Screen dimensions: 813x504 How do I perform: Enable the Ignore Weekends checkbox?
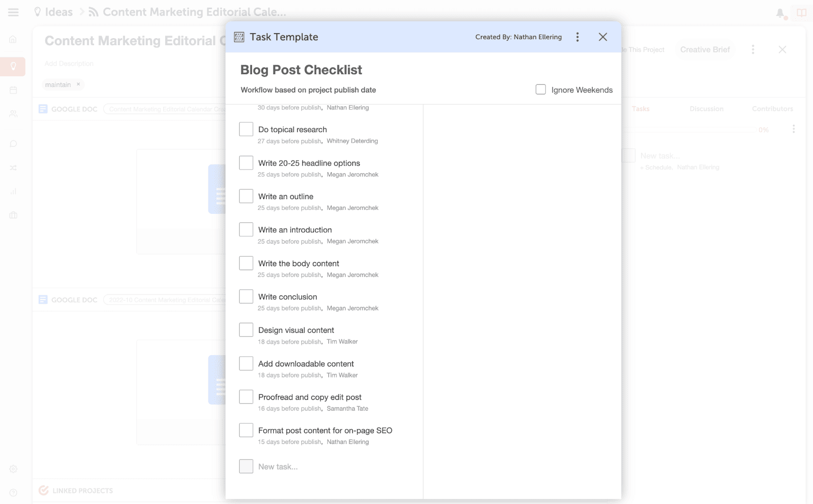pyautogui.click(x=541, y=89)
